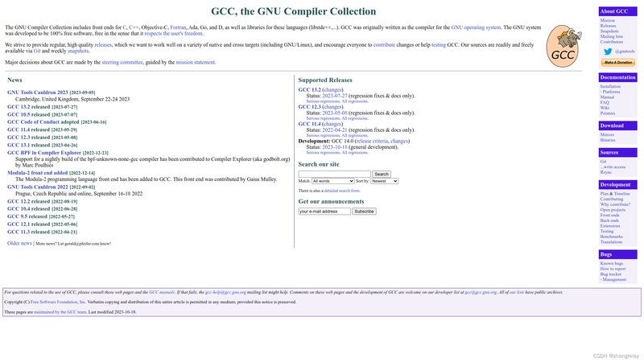644x362 pixels.
Task: Open the Mirrors download link
Action: point(607,134)
